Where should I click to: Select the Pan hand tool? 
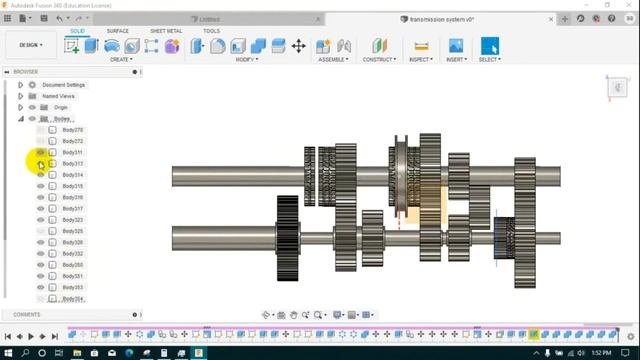coord(293,315)
